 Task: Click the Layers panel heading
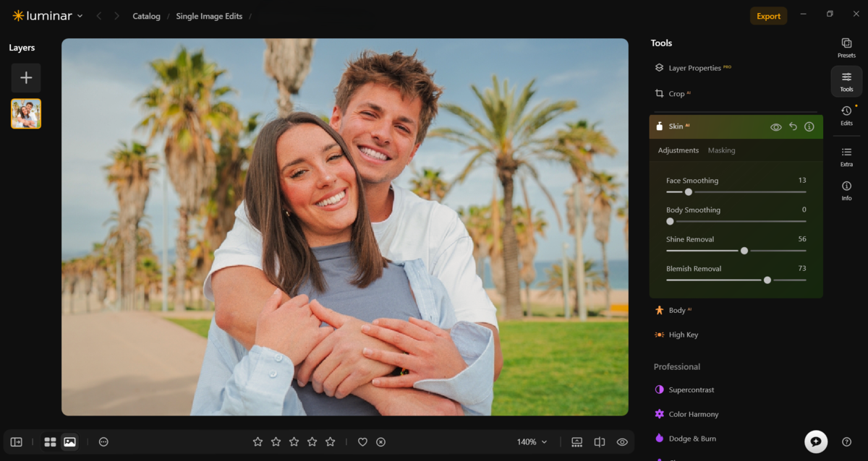pyautogui.click(x=22, y=48)
